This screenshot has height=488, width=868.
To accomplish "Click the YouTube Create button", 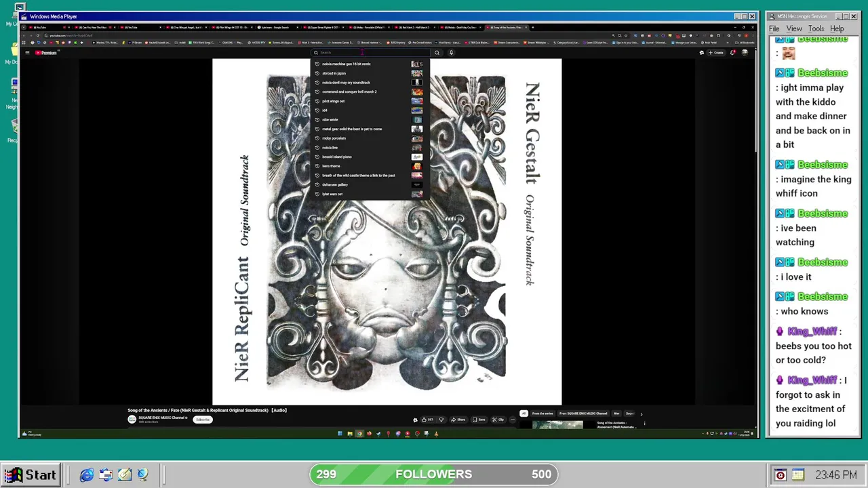I will tap(716, 52).
